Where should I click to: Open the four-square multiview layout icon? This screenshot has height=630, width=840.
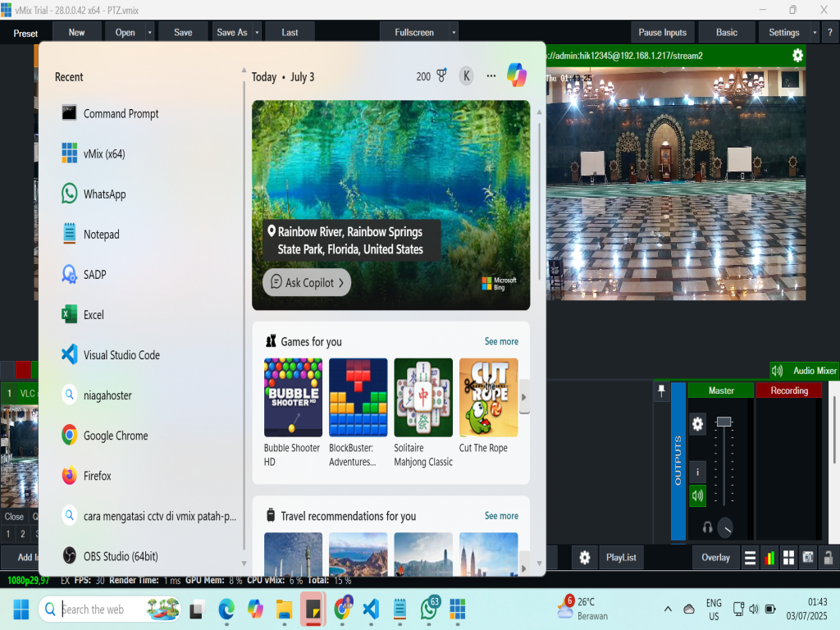click(788, 558)
